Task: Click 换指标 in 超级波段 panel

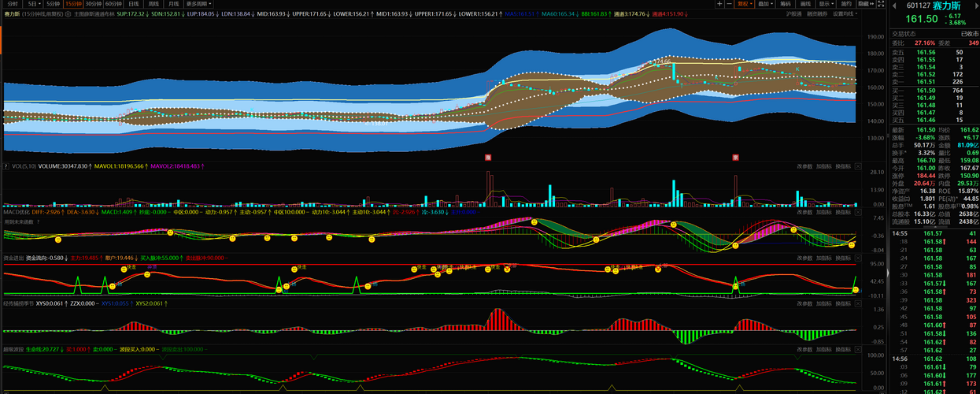Action: 843,348
